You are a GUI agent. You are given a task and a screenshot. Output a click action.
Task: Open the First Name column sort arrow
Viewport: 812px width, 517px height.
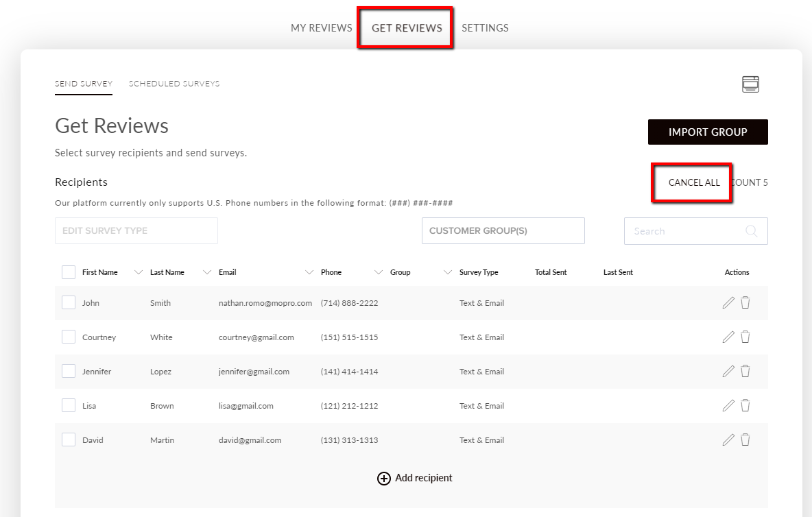(139, 272)
